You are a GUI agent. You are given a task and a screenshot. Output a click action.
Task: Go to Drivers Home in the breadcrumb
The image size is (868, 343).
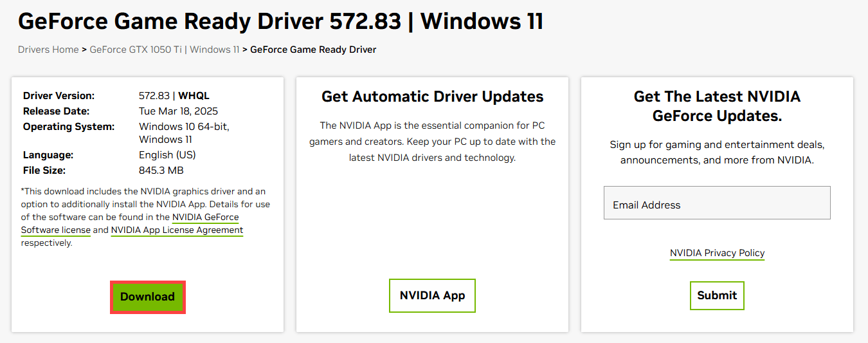48,50
